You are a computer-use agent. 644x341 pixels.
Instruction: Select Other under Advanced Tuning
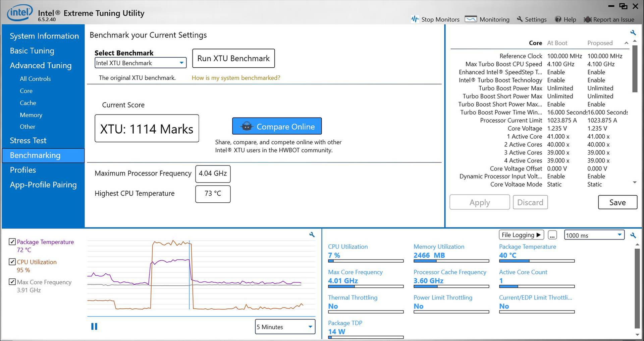pos(28,127)
